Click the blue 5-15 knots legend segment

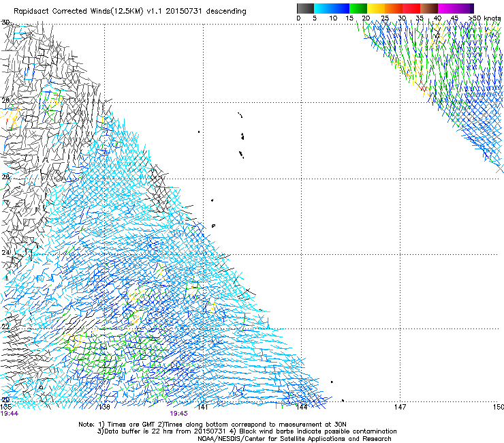(x=332, y=8)
